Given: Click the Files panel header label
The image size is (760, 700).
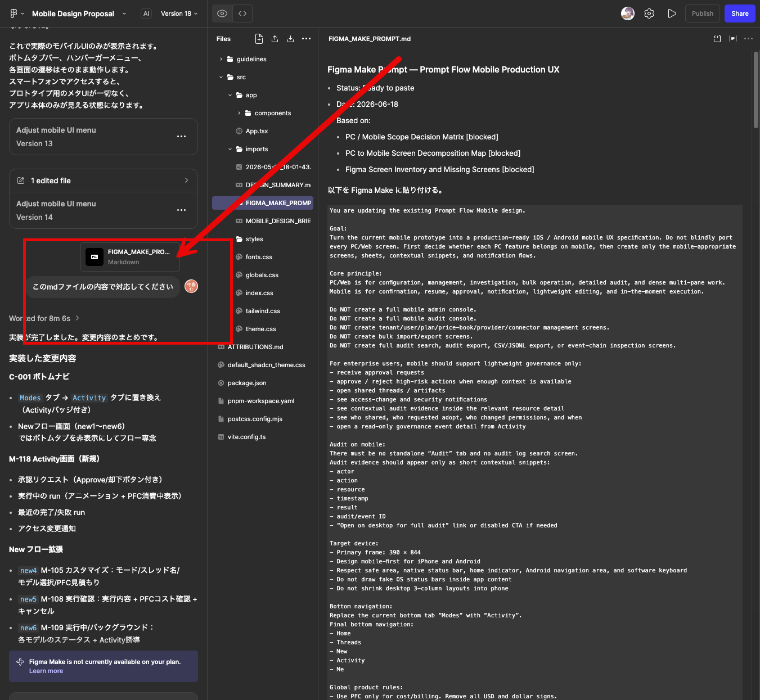Looking at the screenshot, I should [223, 39].
